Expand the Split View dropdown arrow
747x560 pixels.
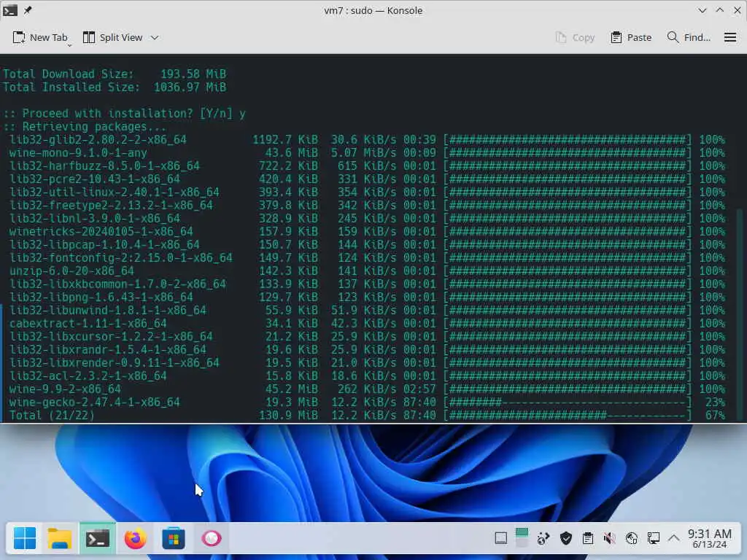pos(155,38)
